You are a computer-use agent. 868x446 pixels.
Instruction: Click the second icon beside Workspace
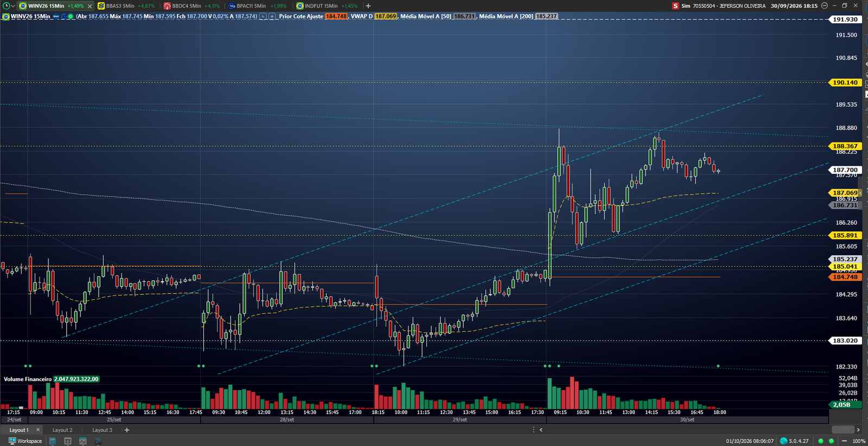point(68,441)
